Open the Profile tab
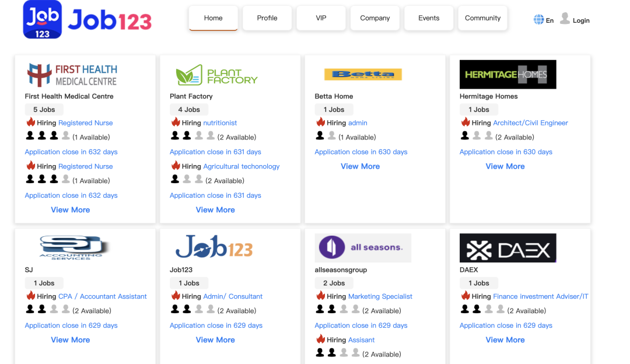630x364 pixels. pyautogui.click(x=267, y=18)
